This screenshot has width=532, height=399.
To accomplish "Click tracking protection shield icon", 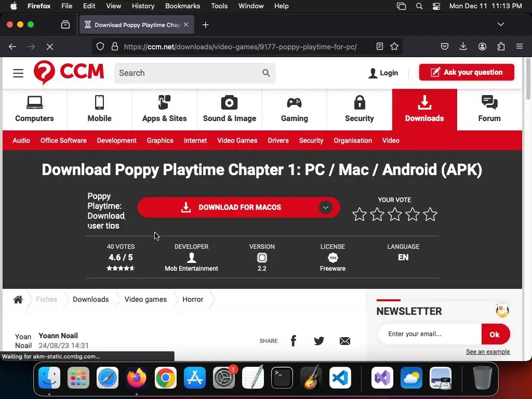I will (100, 46).
